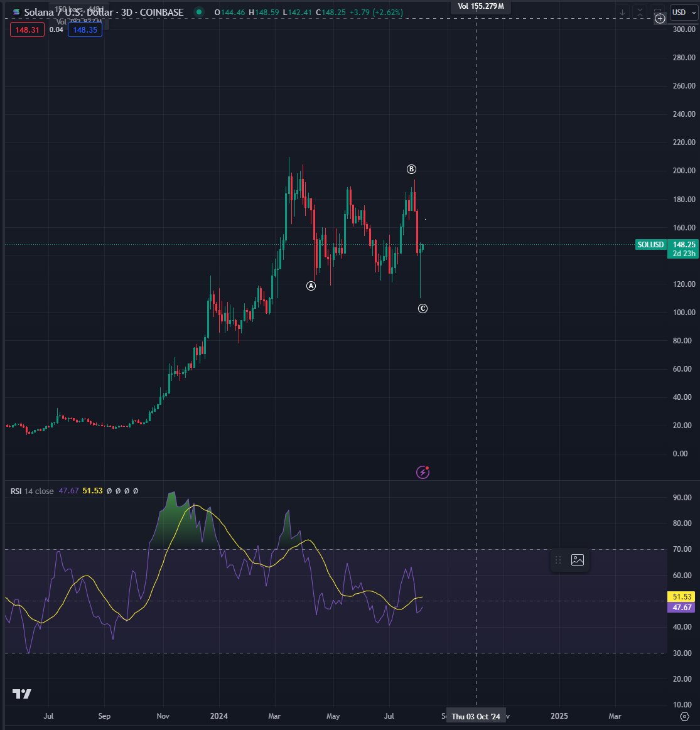Click the May label on the time axis
Image resolution: width=700 pixels, height=730 pixels.
coord(333,716)
